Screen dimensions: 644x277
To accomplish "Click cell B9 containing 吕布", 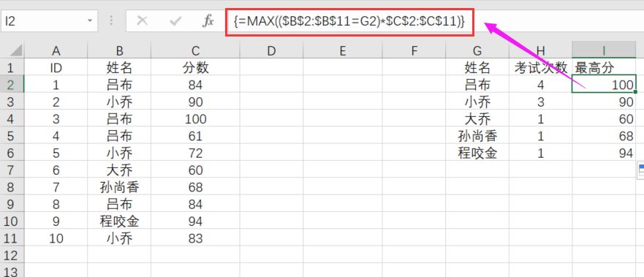I will (119, 203).
